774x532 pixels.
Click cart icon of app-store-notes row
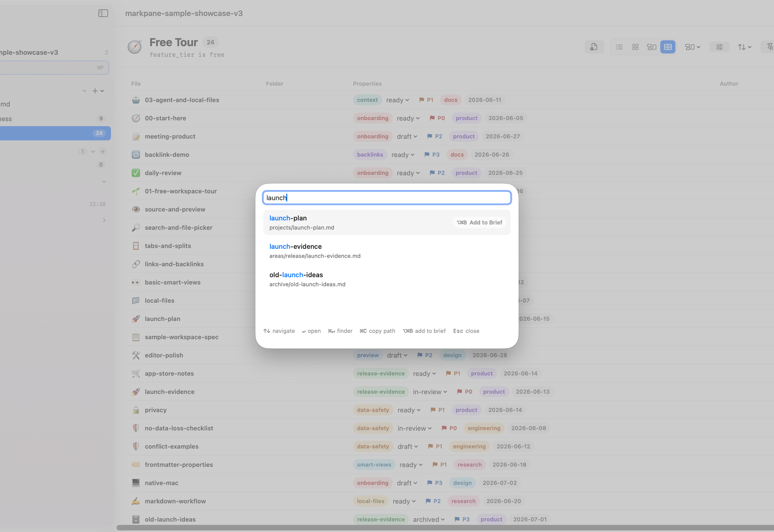136,374
